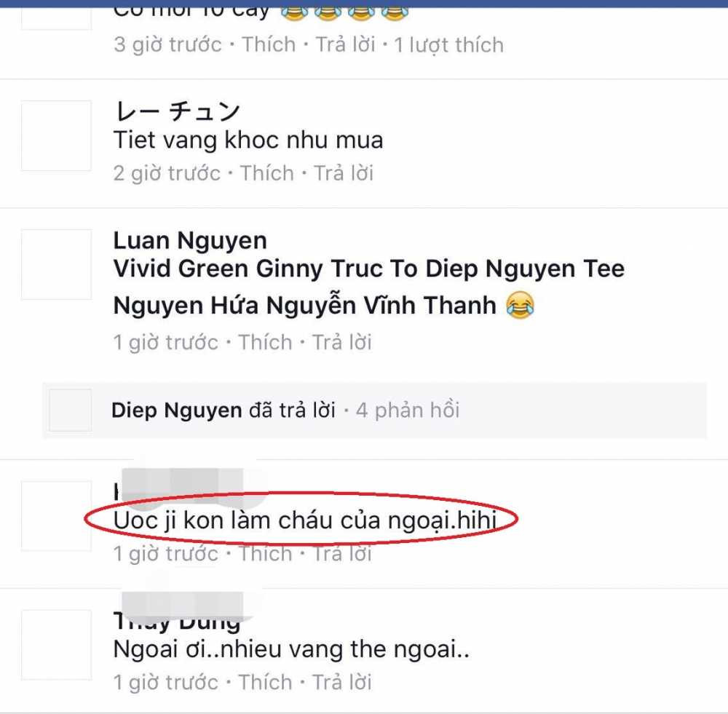View the '1 lượt thích' like count
The height and width of the screenshot is (714, 728).
point(449,45)
